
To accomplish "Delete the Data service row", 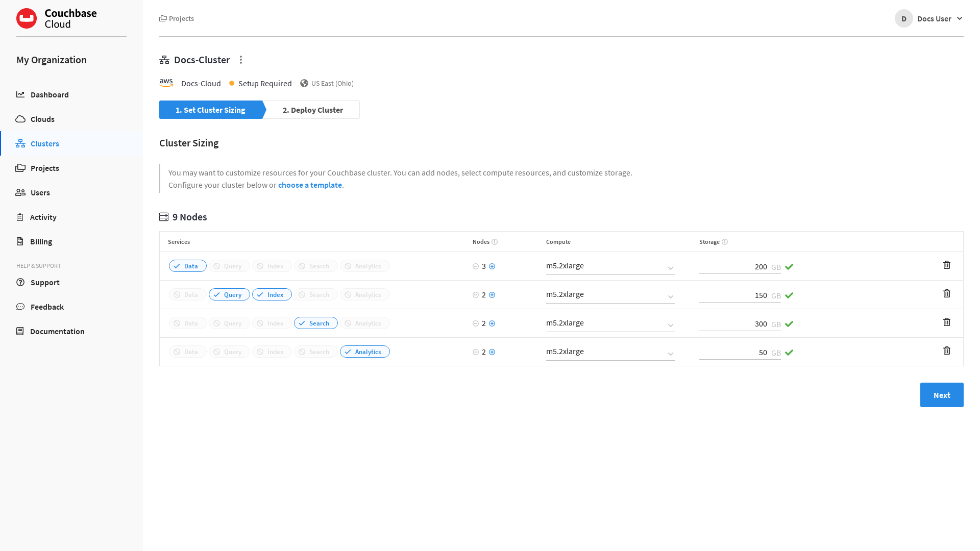I will pos(947,265).
